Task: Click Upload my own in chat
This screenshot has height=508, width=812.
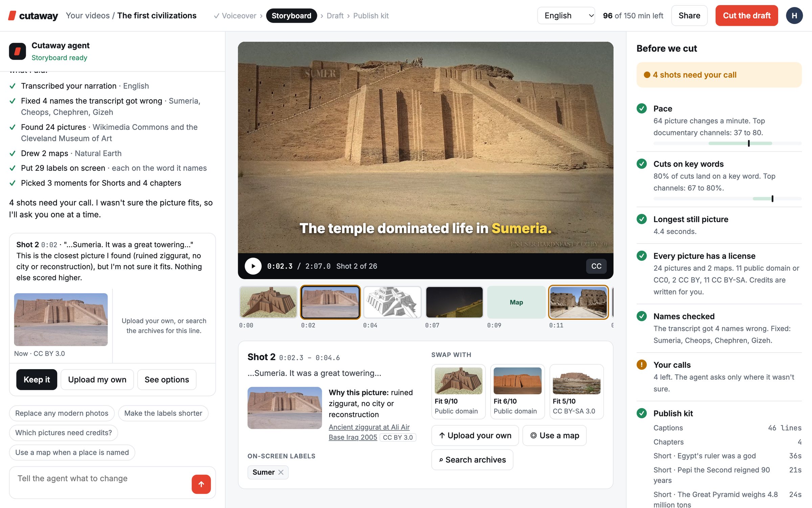Action: click(97, 379)
